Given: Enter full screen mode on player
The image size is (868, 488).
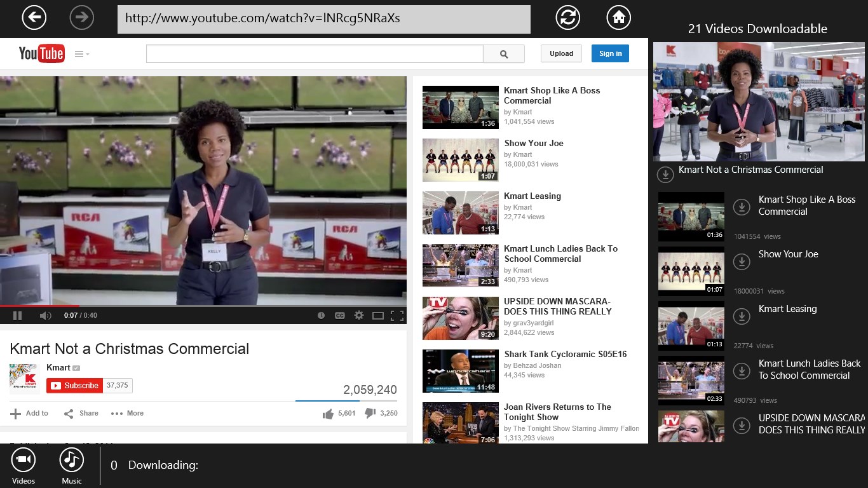Looking at the screenshot, I should coord(397,315).
